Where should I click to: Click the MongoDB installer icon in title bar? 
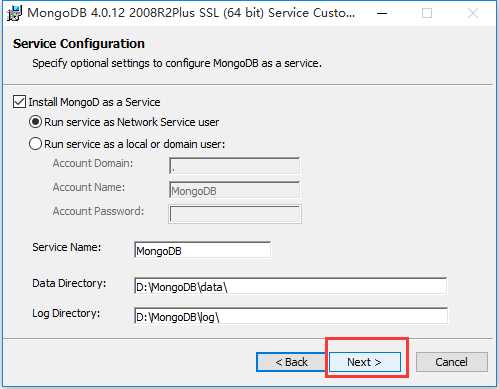coord(14,13)
